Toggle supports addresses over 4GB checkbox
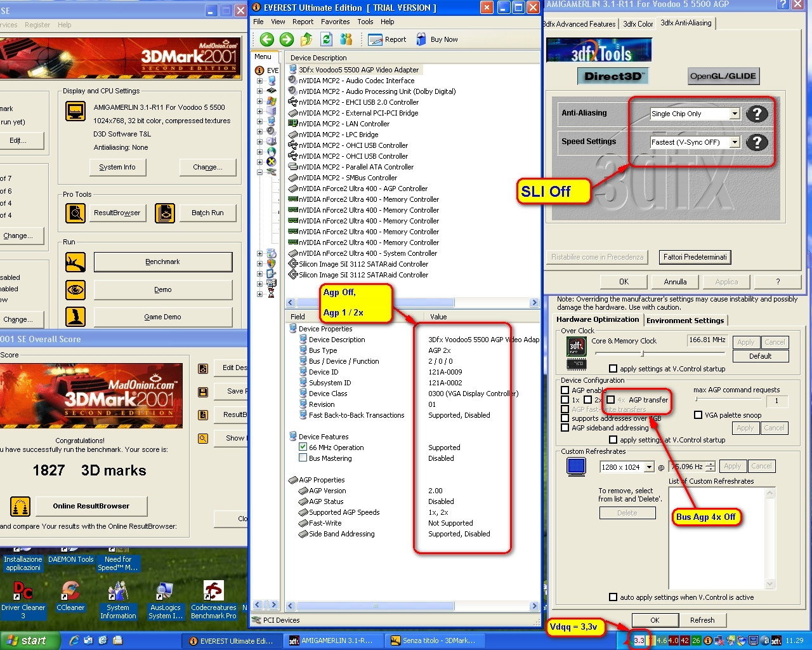 (x=565, y=418)
